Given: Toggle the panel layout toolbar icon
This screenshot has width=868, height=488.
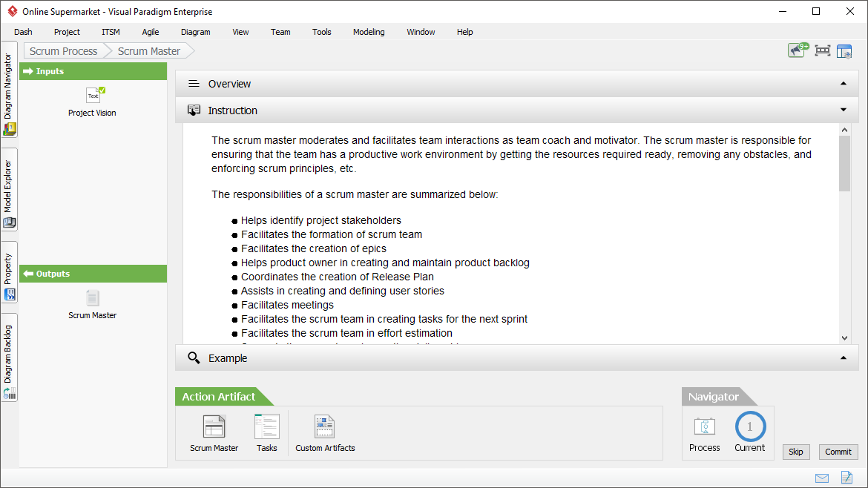Looking at the screenshot, I should coord(844,51).
